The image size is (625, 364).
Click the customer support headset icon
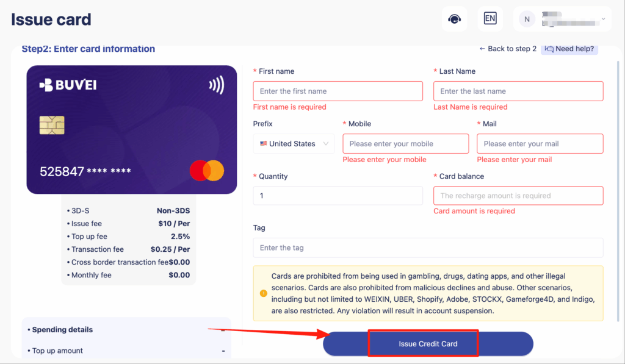(454, 19)
